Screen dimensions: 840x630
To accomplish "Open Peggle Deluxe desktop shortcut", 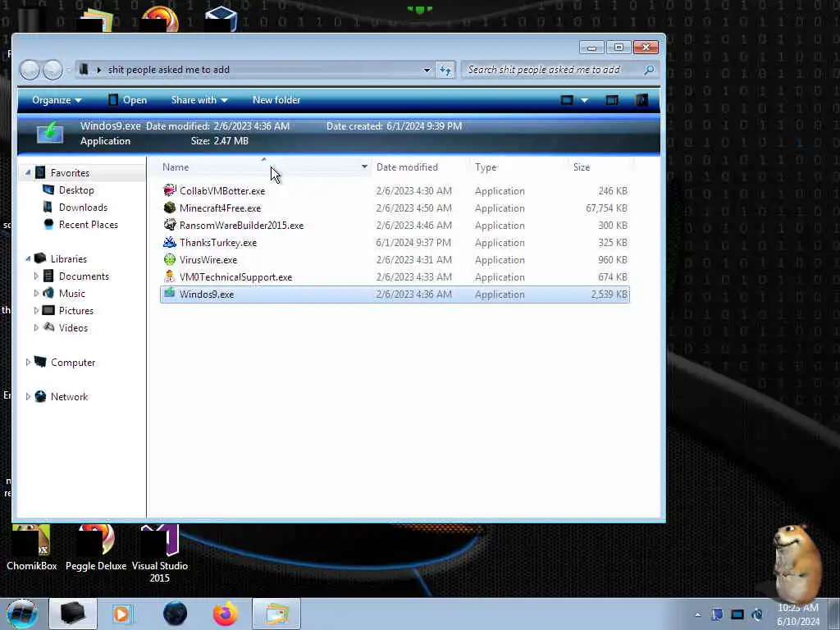I will point(96,547).
